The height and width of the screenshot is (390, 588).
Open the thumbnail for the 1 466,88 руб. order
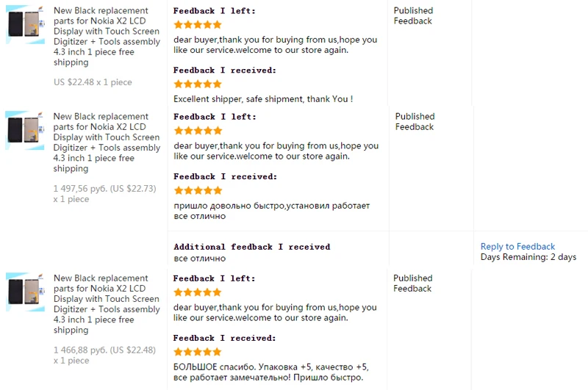(x=26, y=292)
